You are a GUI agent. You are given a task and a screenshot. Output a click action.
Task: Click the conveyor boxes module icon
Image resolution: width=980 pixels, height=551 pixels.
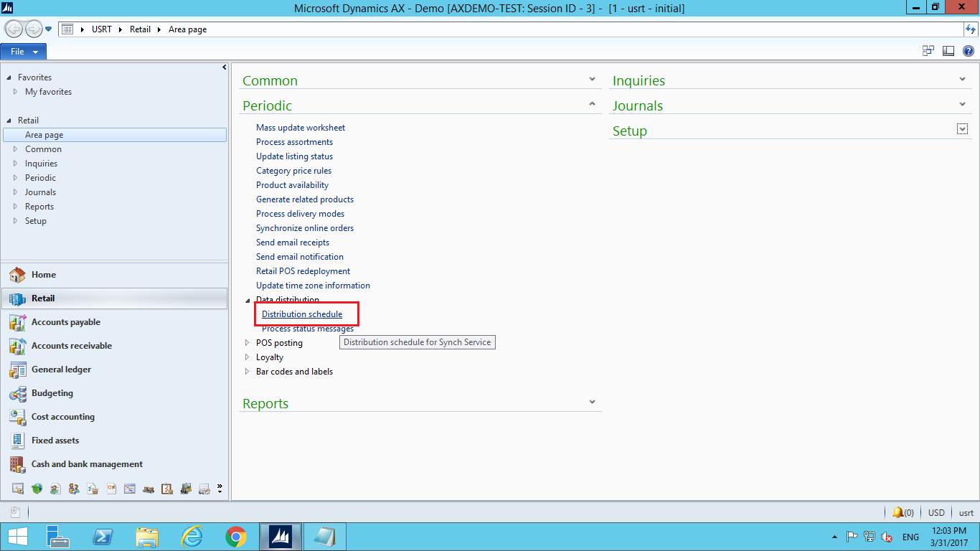point(149,489)
